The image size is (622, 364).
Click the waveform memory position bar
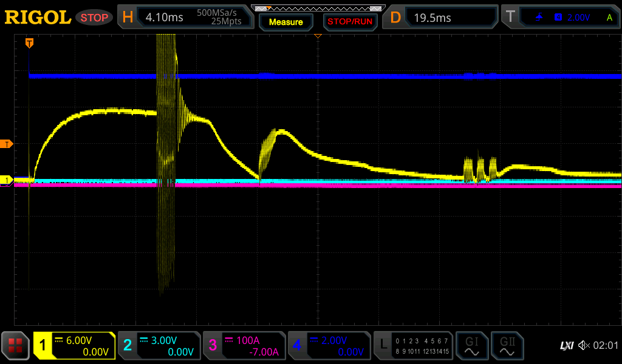pyautogui.click(x=318, y=8)
